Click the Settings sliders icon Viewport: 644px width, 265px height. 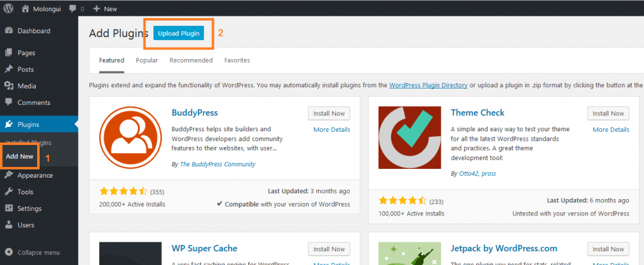(9, 208)
